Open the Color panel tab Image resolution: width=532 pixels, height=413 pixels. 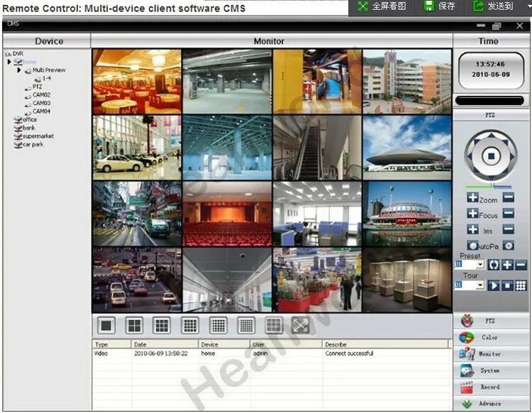pos(491,337)
